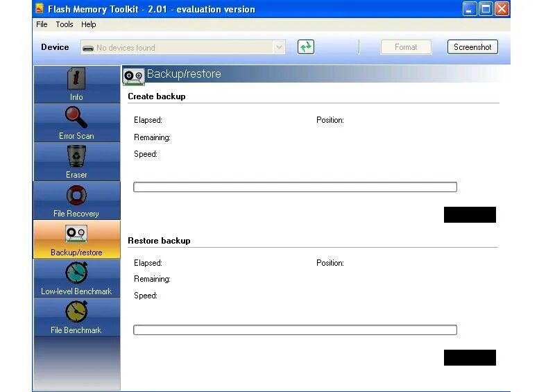Minimize the Flash Memory Toolkit window
Image resolution: width=555 pixels, height=392 pixels.
point(470,9)
